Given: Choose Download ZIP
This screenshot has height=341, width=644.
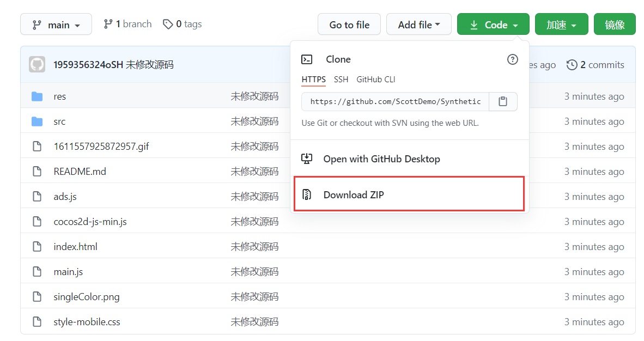Looking at the screenshot, I should [409, 194].
